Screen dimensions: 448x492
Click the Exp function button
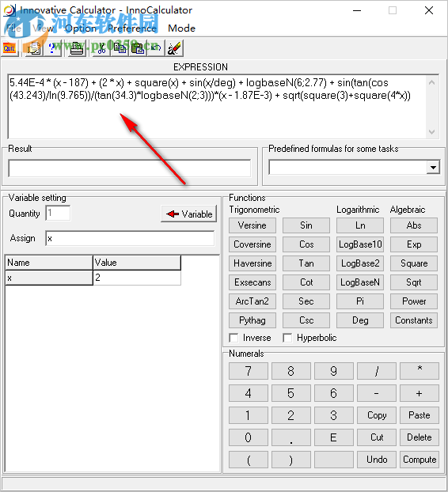click(x=414, y=244)
